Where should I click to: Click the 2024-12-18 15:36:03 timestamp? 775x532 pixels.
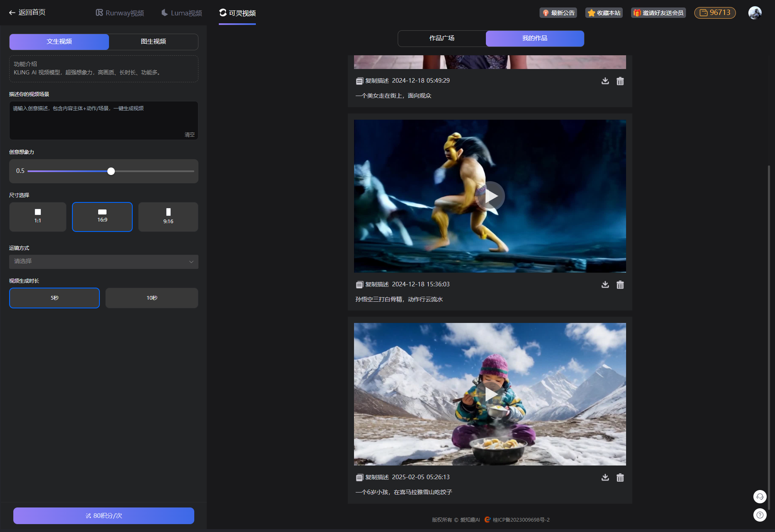click(x=421, y=284)
